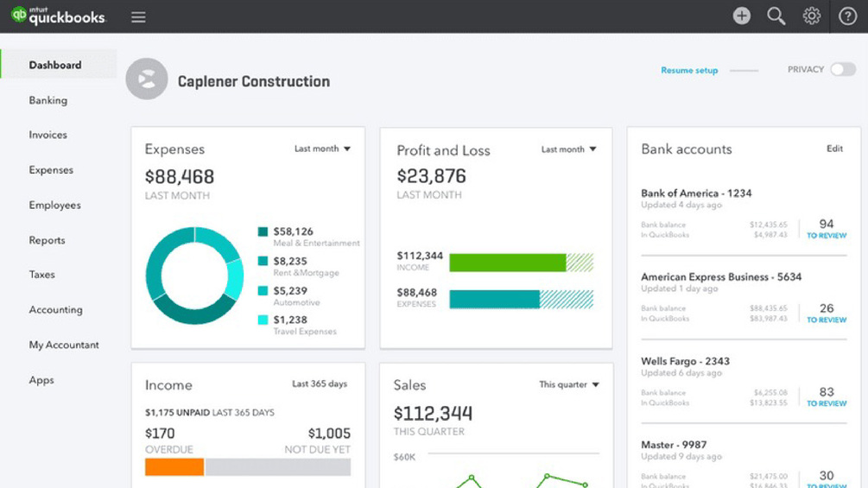The image size is (868, 488).
Task: Open My Accountant in the sidebar
Action: 64,345
